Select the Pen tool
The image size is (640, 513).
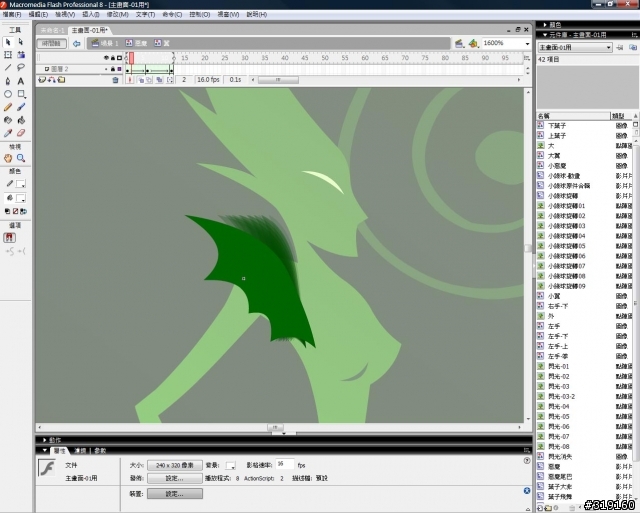pos(8,81)
